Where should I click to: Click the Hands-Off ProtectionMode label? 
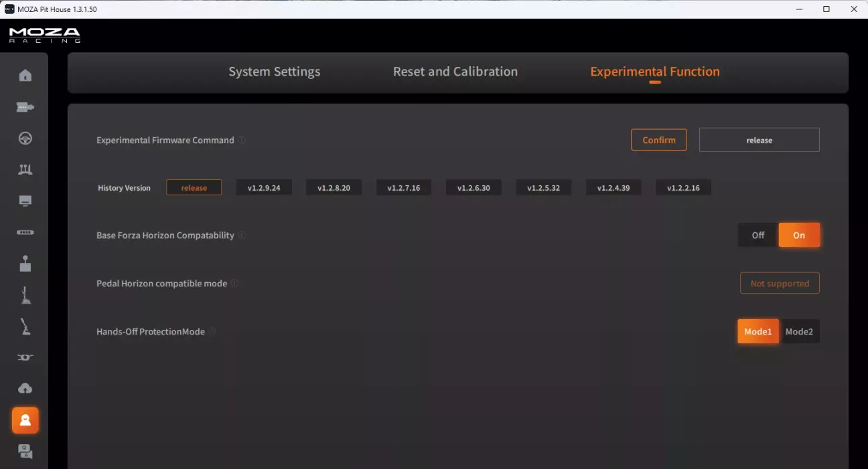(151, 331)
